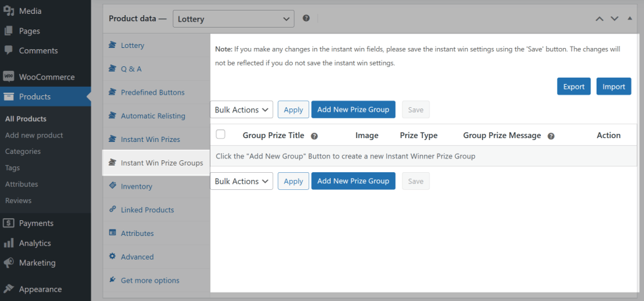The image size is (644, 301).
Task: Open the top Bulk Actions dropdown
Action: (241, 110)
